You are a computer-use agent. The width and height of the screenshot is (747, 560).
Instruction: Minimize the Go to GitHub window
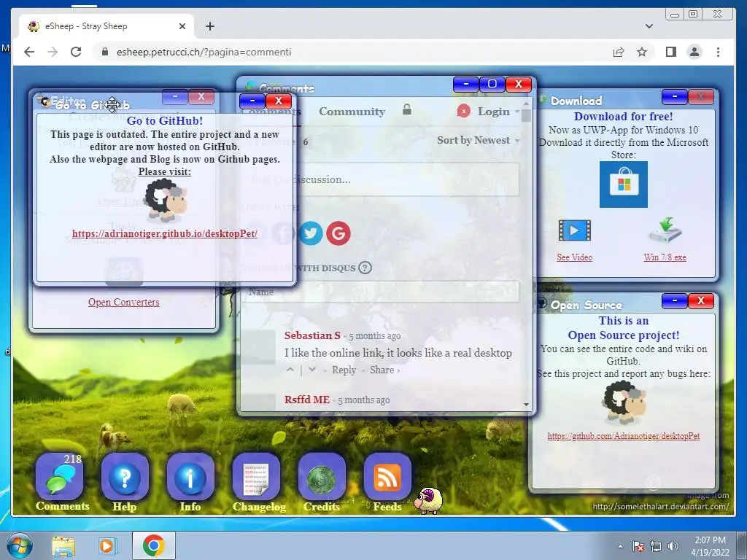click(x=252, y=101)
